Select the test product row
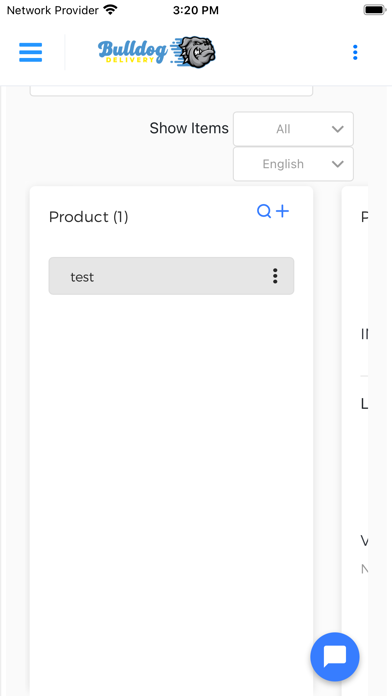The width and height of the screenshot is (392, 696). pos(171,276)
